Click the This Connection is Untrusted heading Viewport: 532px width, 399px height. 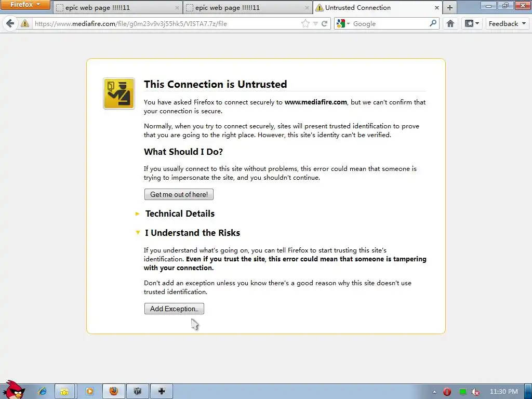point(216,84)
